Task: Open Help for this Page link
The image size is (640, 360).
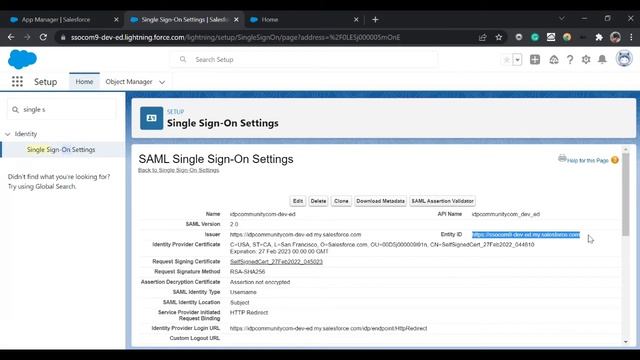Action: point(588,160)
